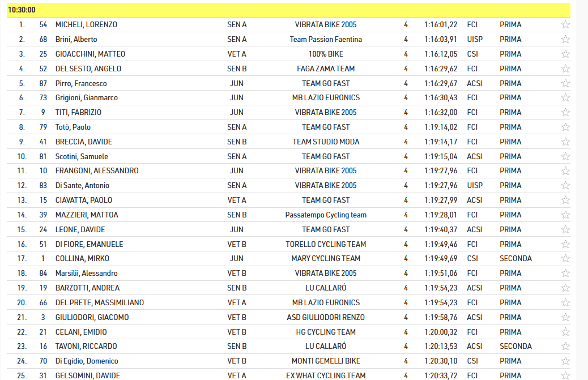Favorite CIAVATTA, PAOLO with the star

pos(565,200)
